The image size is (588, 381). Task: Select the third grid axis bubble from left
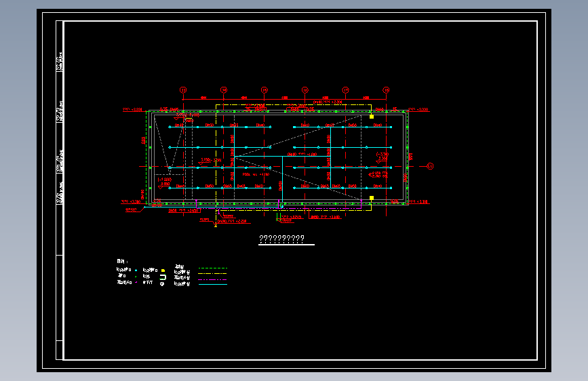coord(264,90)
